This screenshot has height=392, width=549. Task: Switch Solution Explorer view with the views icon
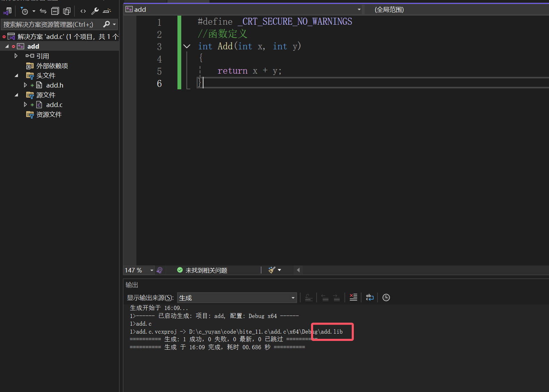coord(8,11)
